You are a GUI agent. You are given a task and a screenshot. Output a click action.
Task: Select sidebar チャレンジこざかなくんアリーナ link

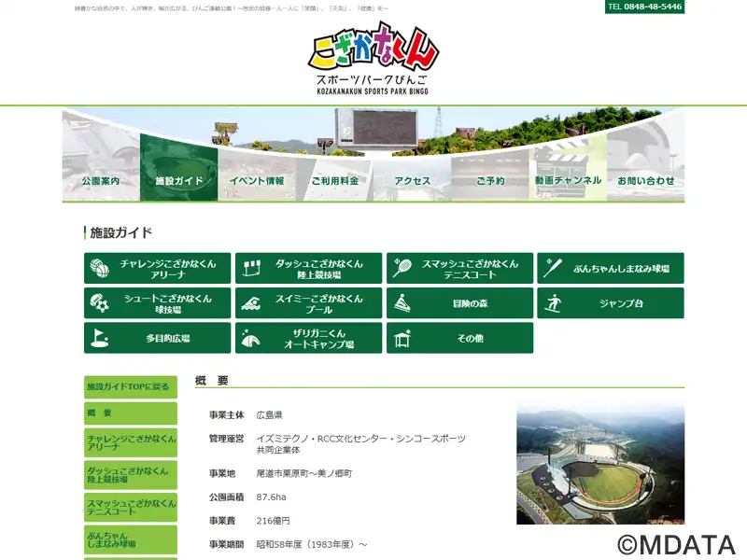pos(131,442)
